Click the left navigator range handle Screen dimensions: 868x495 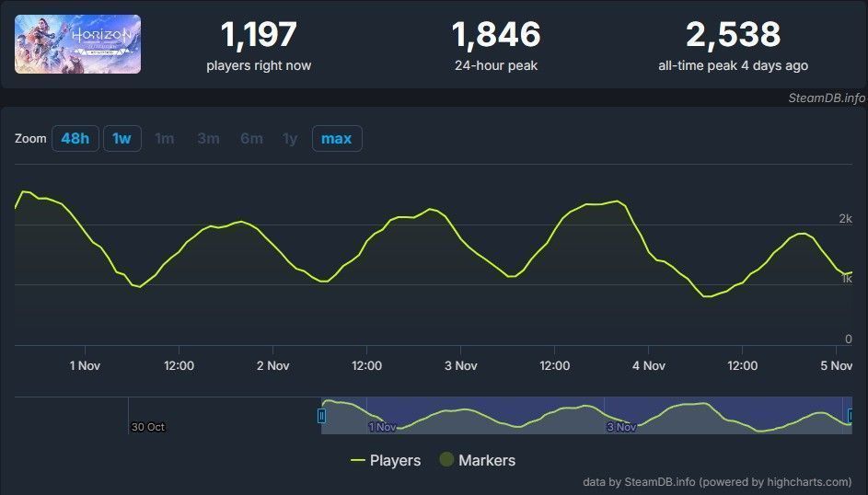pyautogui.click(x=321, y=416)
